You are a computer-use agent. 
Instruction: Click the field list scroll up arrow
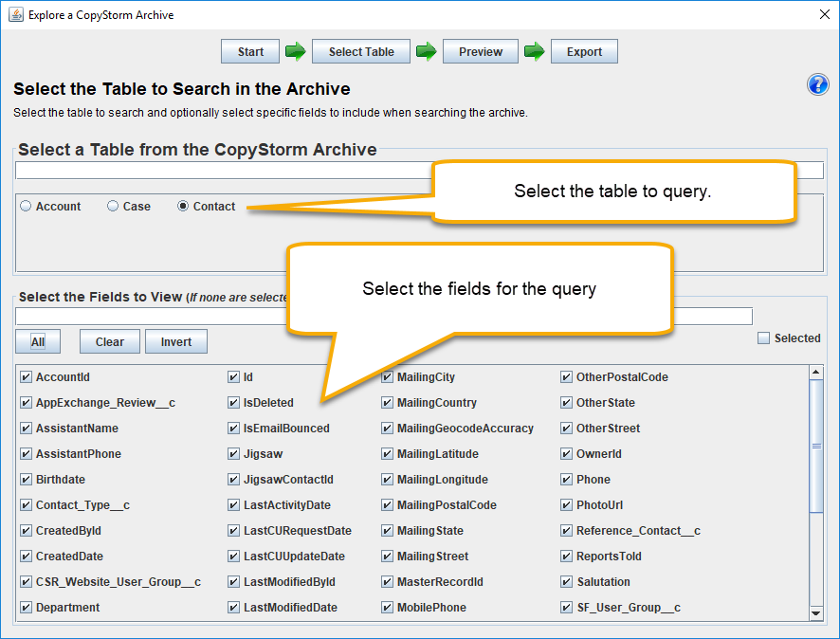pyautogui.click(x=816, y=372)
